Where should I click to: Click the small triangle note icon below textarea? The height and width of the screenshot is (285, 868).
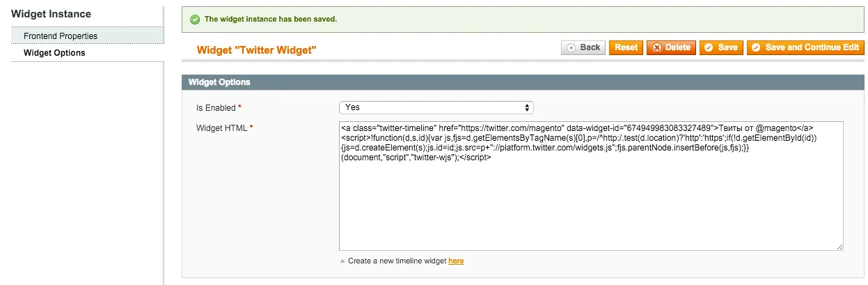[342, 261]
